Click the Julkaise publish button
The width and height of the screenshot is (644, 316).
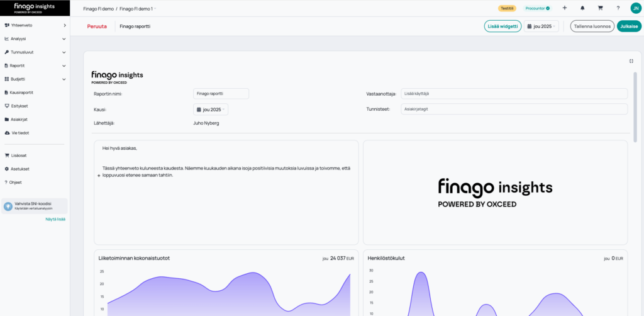click(x=629, y=26)
